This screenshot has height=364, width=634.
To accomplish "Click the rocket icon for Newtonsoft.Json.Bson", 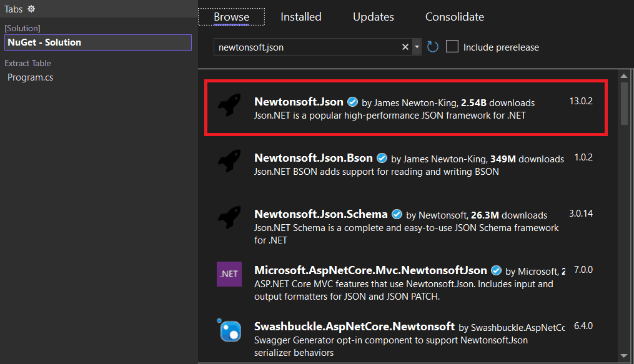I will coord(229,160).
